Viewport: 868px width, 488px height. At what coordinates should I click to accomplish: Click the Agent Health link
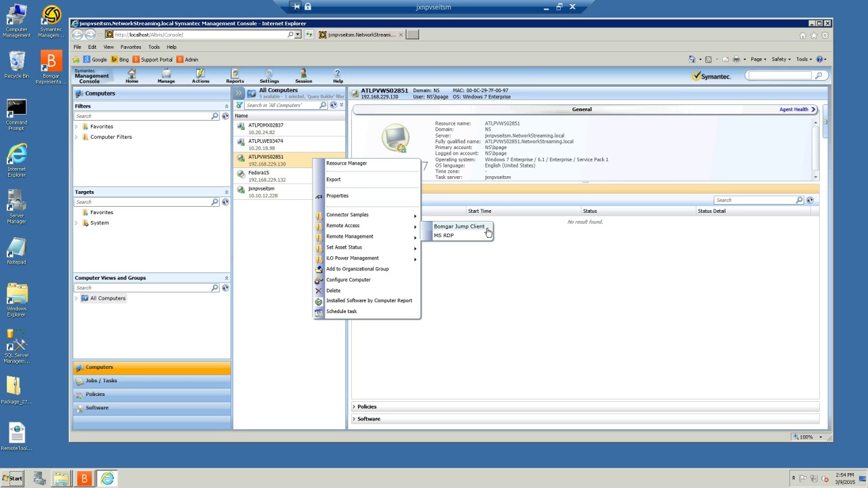pos(793,109)
